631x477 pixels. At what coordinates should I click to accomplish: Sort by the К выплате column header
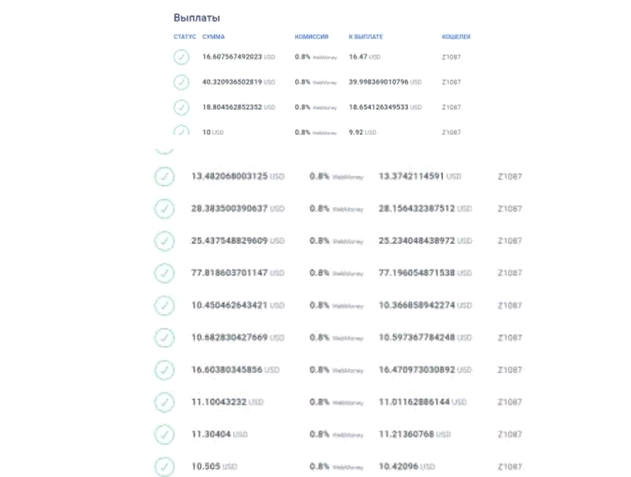tap(366, 37)
